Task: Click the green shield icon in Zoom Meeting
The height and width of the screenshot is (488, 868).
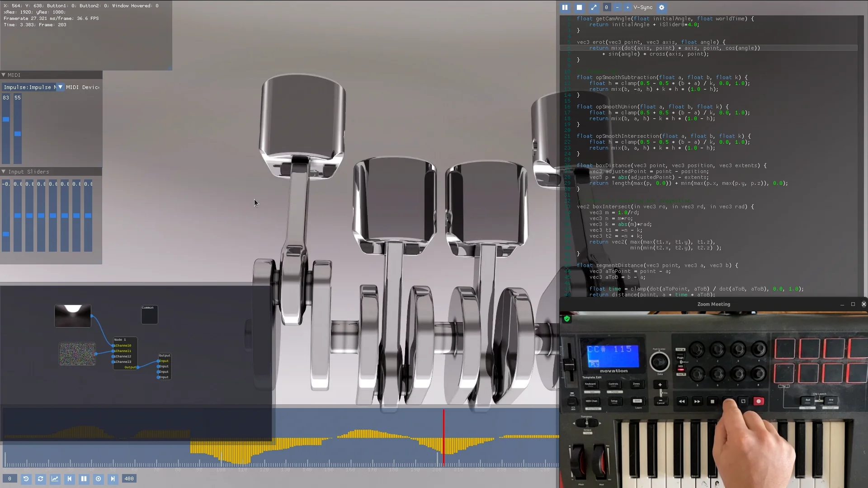Action: pyautogui.click(x=567, y=319)
